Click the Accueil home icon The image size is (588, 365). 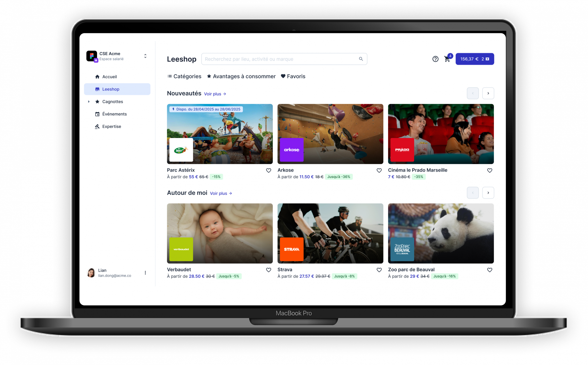[97, 77]
